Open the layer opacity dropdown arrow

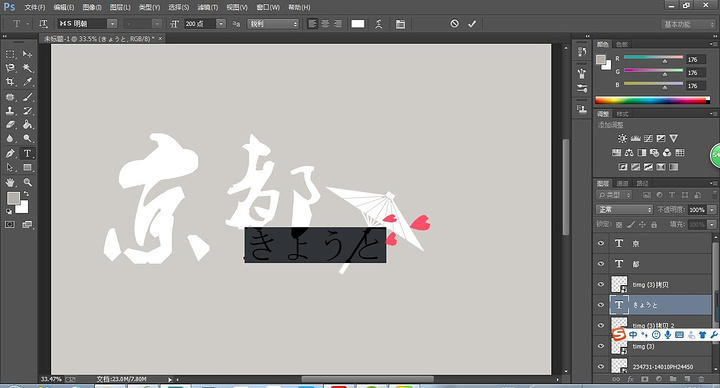[712, 209]
